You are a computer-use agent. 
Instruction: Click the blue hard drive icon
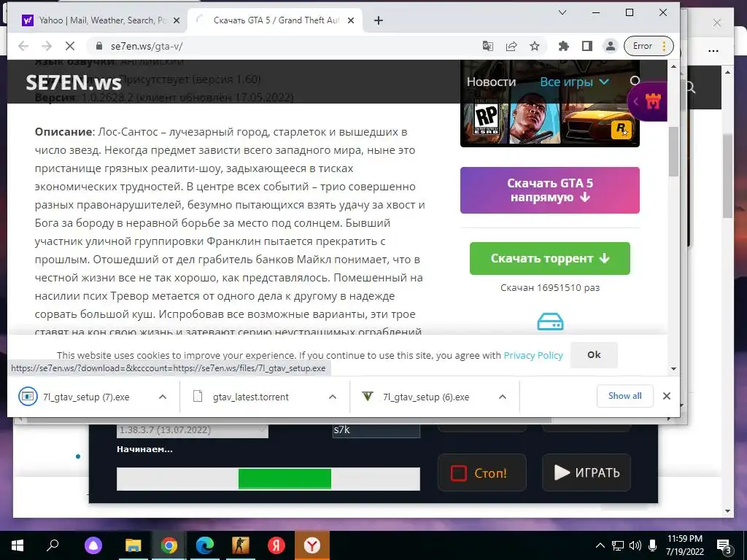[550, 322]
